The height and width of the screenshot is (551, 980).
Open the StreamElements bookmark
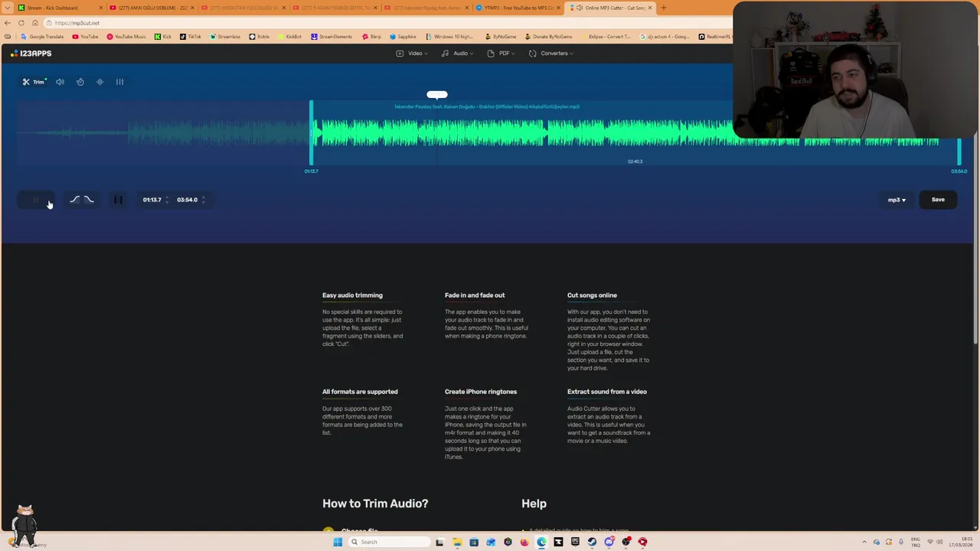point(332,37)
